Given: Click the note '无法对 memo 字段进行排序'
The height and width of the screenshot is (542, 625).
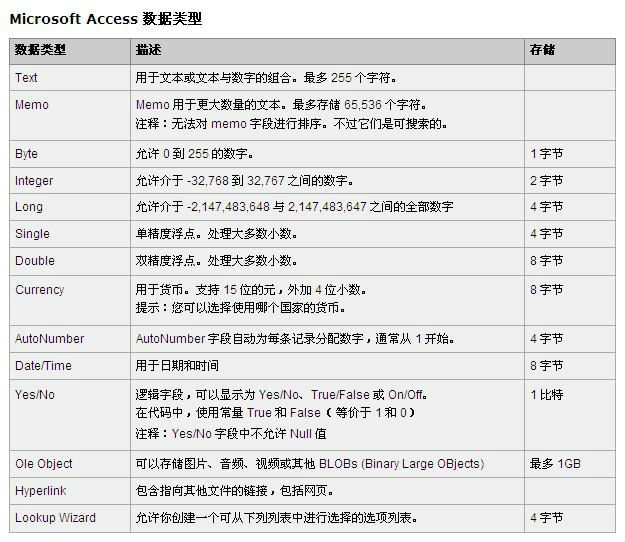Looking at the screenshot, I should click(x=291, y=124).
